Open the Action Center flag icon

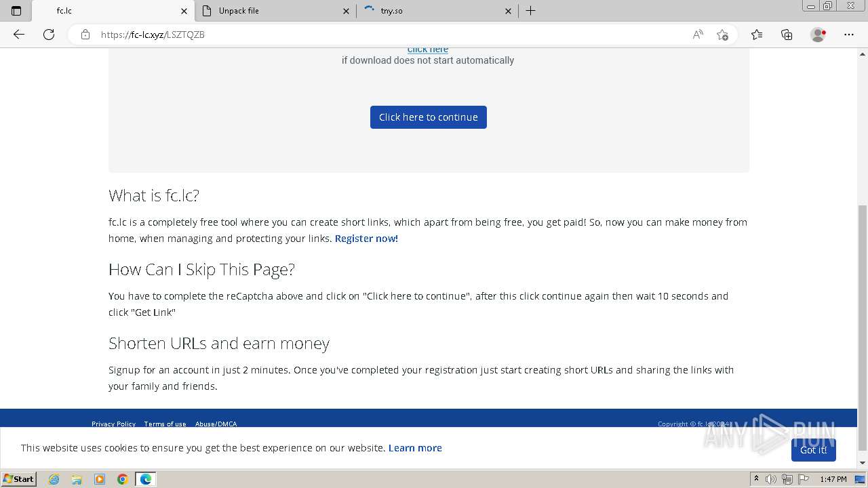[804, 479]
